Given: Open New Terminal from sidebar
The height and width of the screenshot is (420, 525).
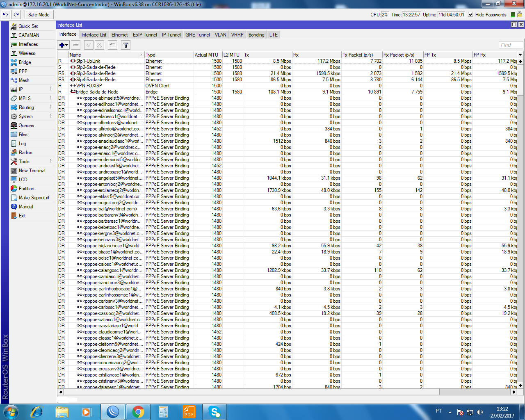Looking at the screenshot, I should click(32, 170).
